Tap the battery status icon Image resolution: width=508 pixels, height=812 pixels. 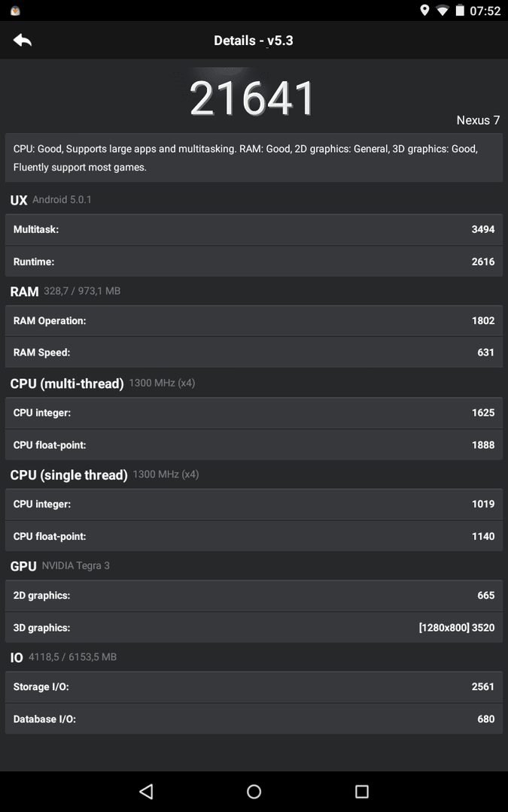click(460, 11)
